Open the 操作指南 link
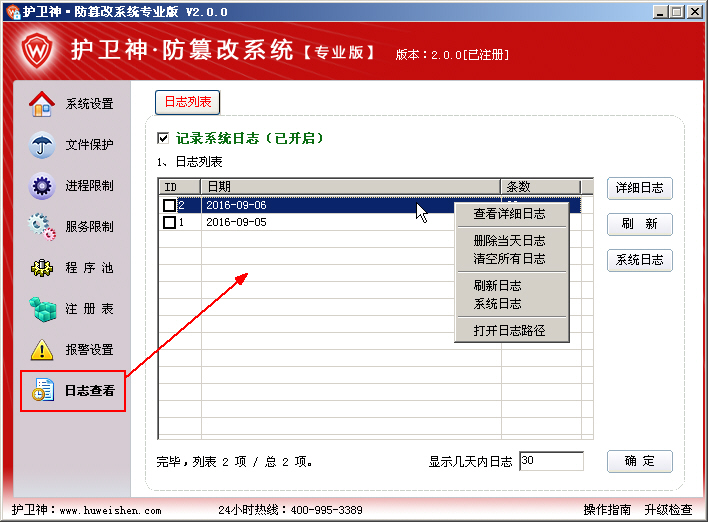 pos(607,510)
